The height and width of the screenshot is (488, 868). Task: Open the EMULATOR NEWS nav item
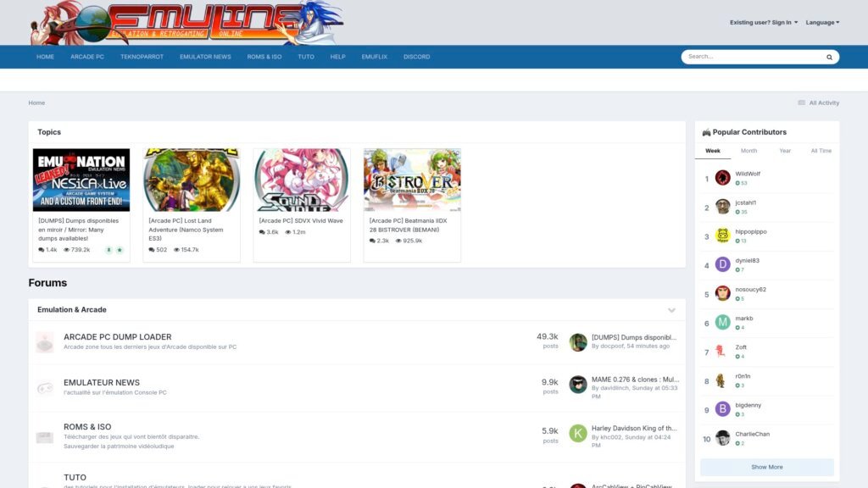[205, 57]
